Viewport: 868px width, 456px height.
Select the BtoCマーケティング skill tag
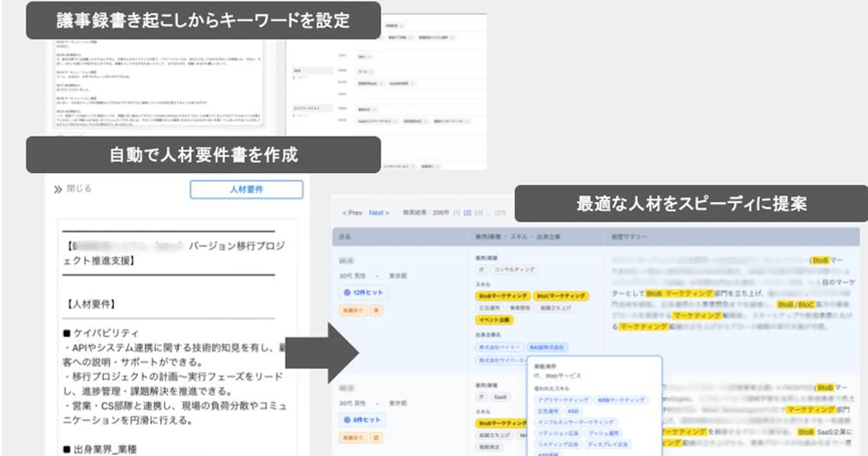pos(561,296)
